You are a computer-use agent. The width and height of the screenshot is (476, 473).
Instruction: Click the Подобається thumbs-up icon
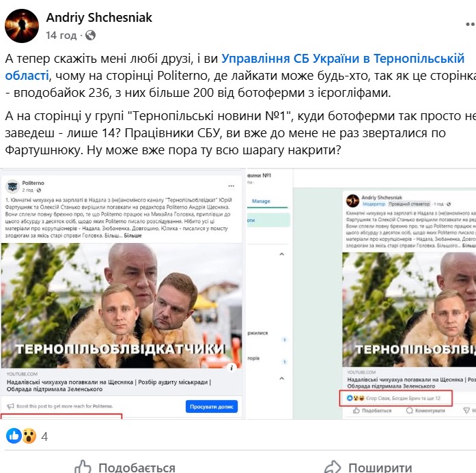[83, 467]
